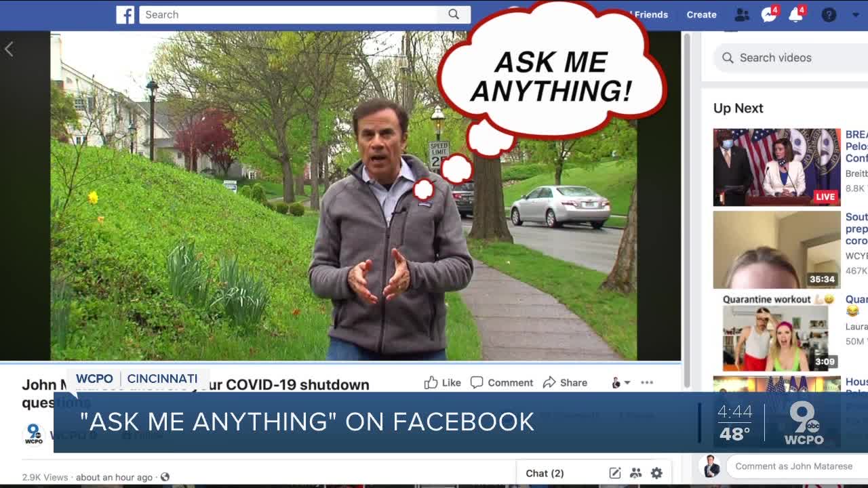Open Messenger notifications icon
The height and width of the screenshot is (488, 868).
768,14
